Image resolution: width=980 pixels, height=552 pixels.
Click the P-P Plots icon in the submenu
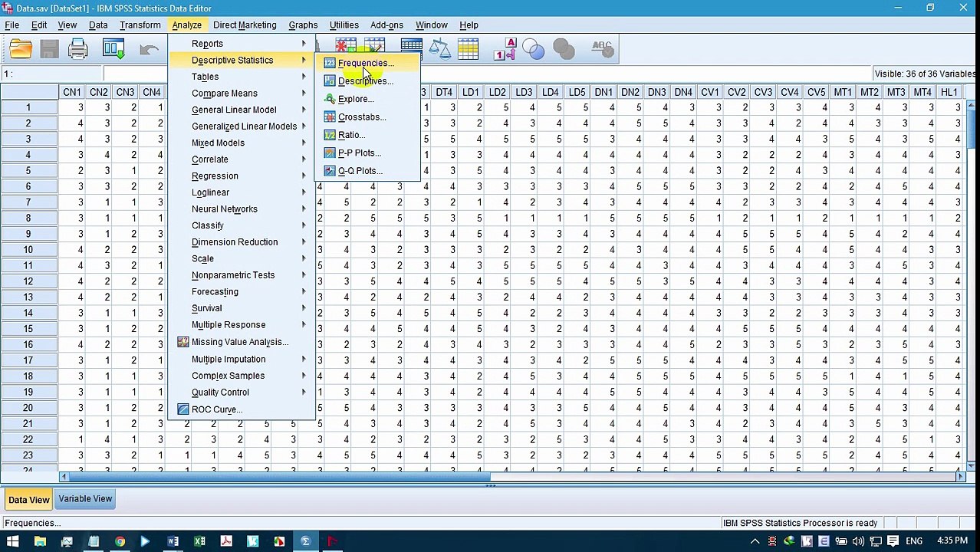330,153
